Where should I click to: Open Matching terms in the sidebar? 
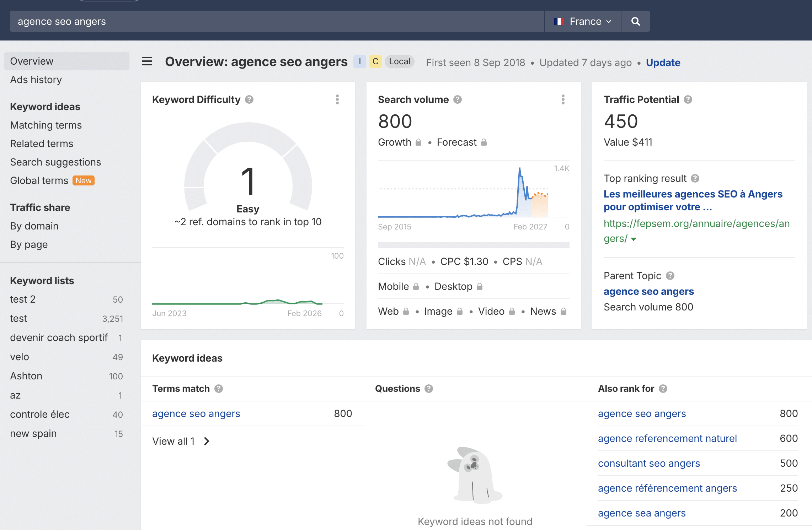click(x=46, y=125)
